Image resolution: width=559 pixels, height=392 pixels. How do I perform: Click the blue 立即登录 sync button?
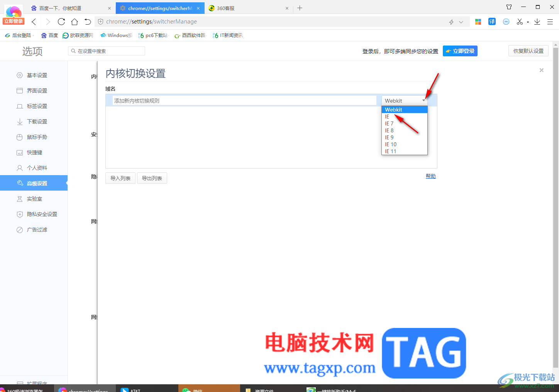(x=460, y=51)
